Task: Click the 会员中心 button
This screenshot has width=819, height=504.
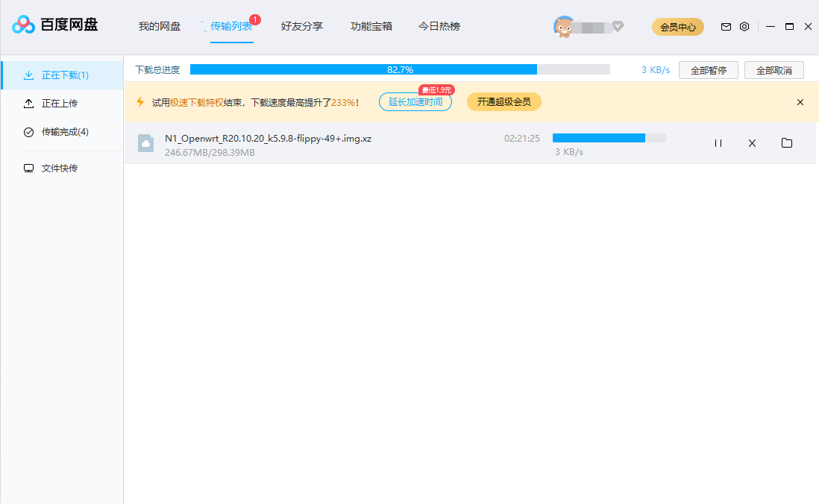Action: [x=678, y=27]
